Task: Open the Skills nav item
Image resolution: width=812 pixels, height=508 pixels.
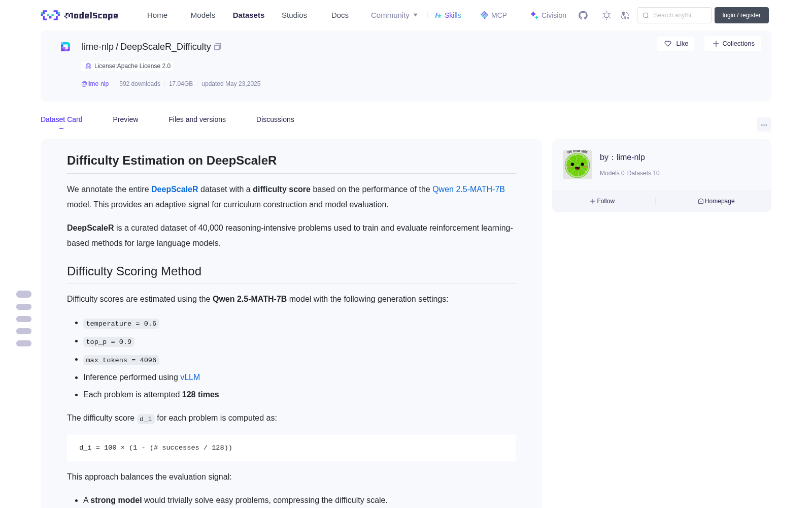Action: point(448,15)
